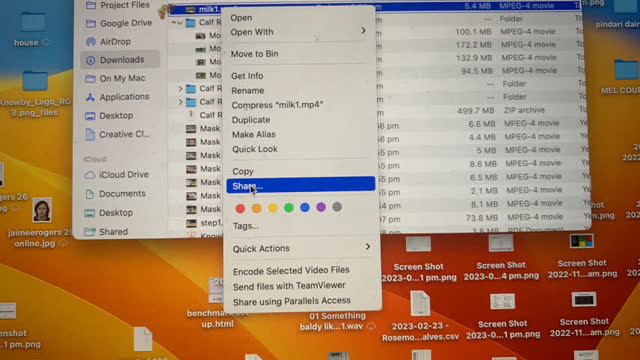Apply the blue tag color
Viewport: 640px width, 360px height.
pos(304,207)
